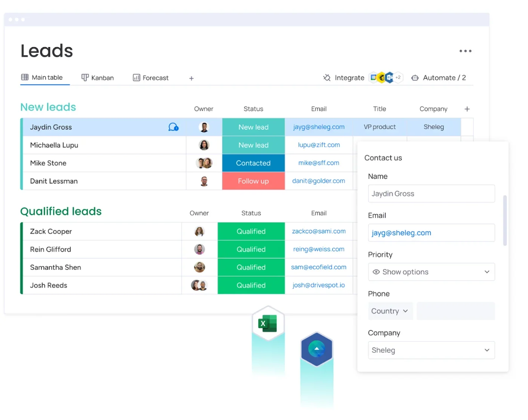The image size is (528, 420).
Task: Add a new column with plus icon
Action: pyautogui.click(x=467, y=109)
